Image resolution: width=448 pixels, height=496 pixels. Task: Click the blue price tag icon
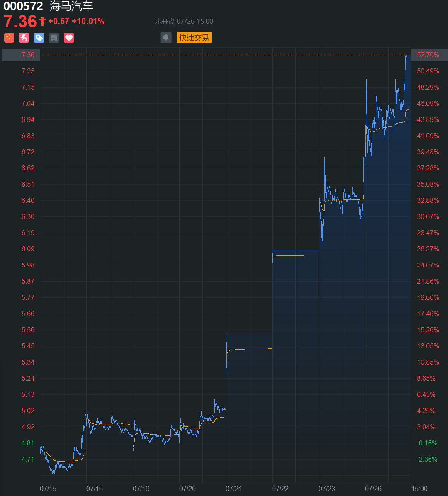(39, 38)
